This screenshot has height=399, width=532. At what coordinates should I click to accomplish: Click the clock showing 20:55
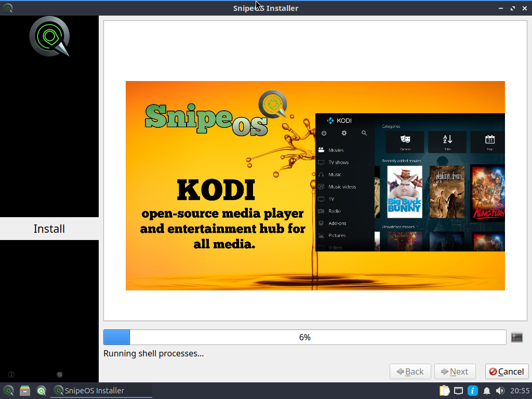coord(520,391)
